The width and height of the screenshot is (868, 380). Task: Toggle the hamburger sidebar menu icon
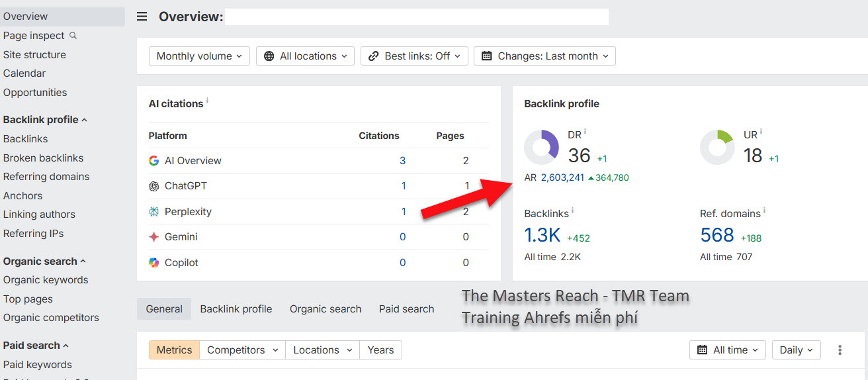[142, 17]
